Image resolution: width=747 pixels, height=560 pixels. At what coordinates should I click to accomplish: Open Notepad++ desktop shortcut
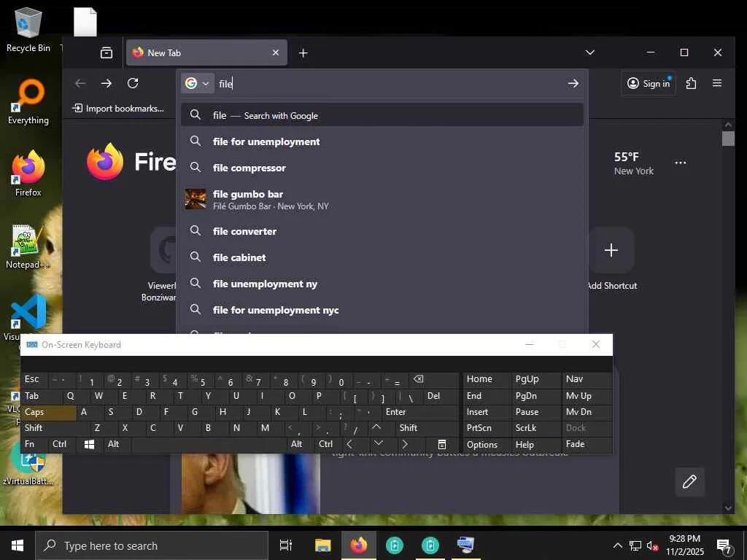click(x=28, y=246)
